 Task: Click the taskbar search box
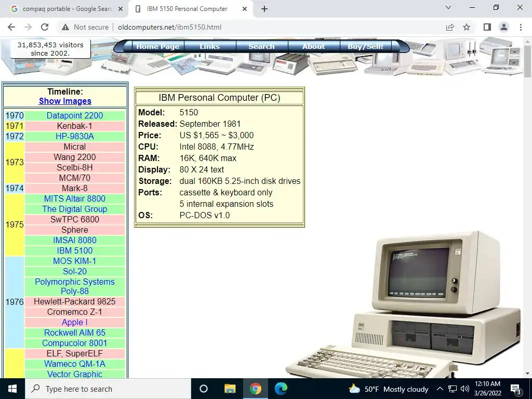point(108,389)
